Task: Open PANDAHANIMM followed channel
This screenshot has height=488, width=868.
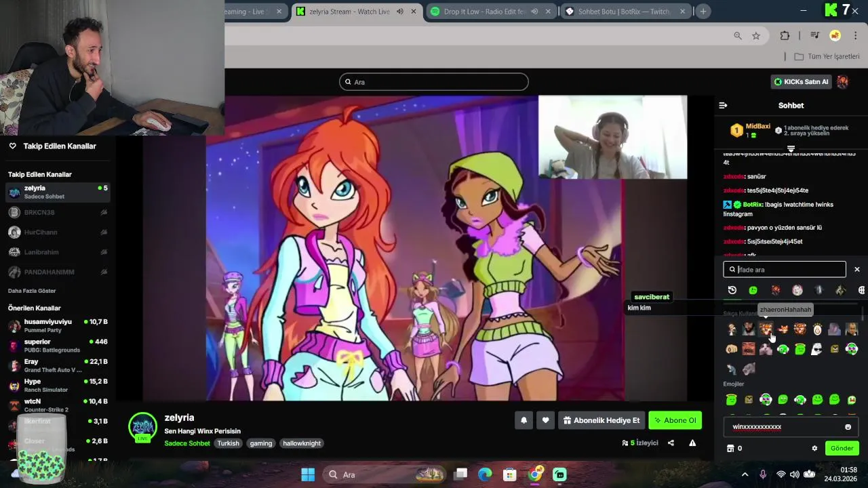Action: (58, 272)
